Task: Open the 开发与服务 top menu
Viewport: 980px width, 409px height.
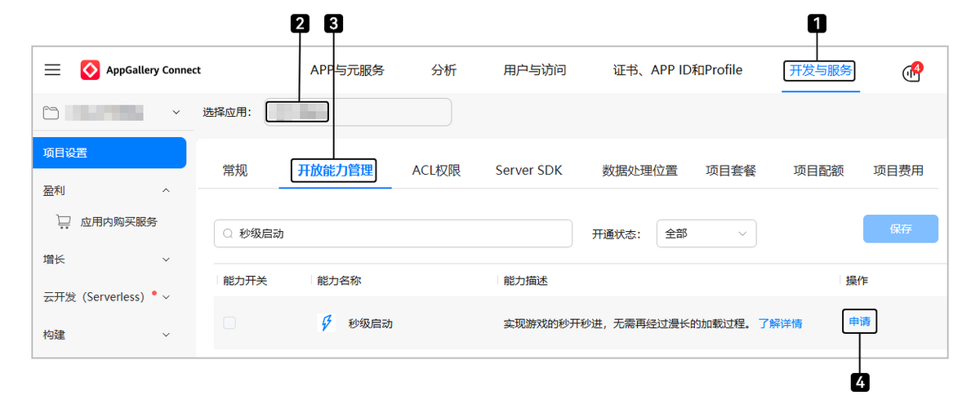Action: tap(820, 71)
